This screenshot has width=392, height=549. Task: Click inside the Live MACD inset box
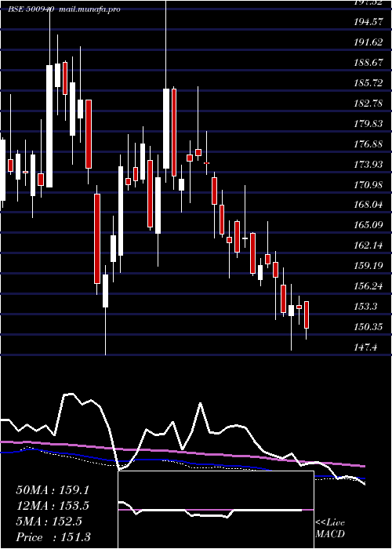pos(216,510)
